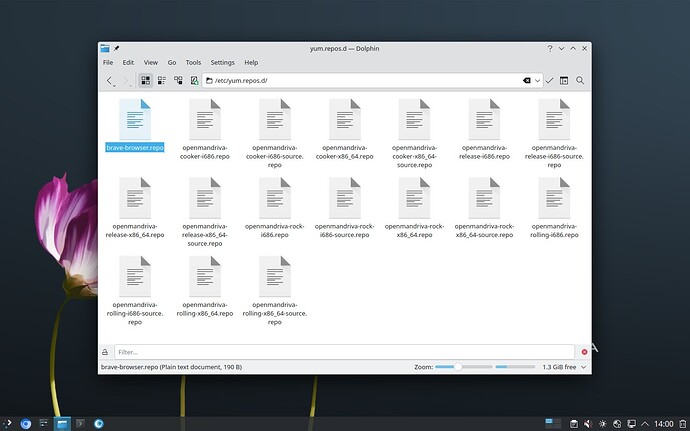The height and width of the screenshot is (431, 690).
Task: Toggle split view in the toolbar
Action: [564, 80]
